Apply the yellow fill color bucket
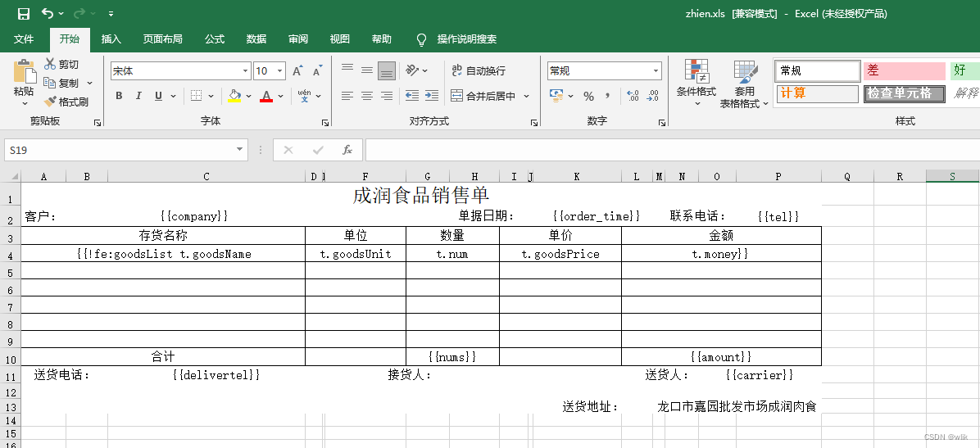980x448 pixels. [234, 96]
